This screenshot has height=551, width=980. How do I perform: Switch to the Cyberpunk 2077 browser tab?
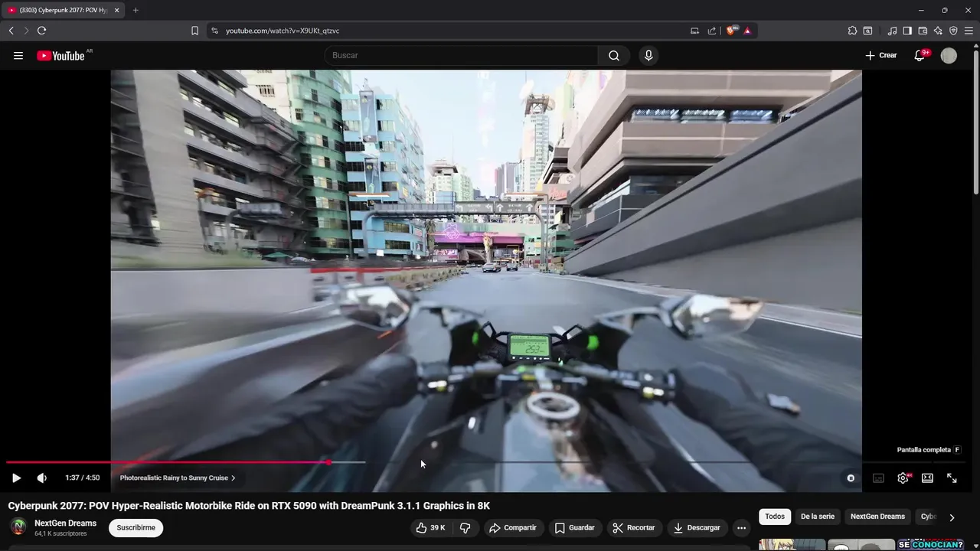64,10
